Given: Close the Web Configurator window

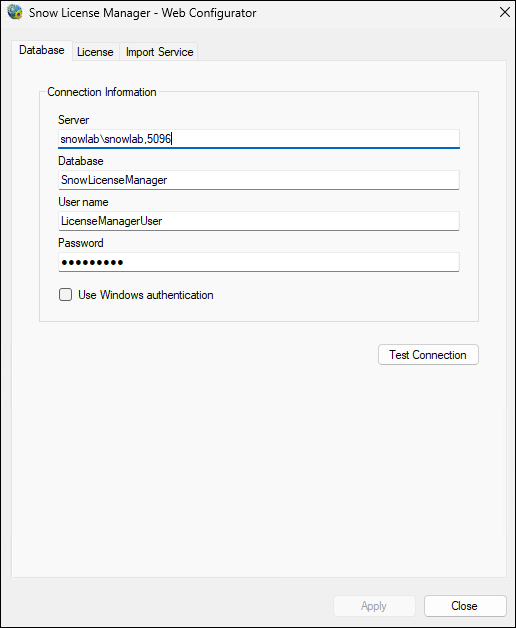Looking at the screenshot, I should (x=505, y=12).
